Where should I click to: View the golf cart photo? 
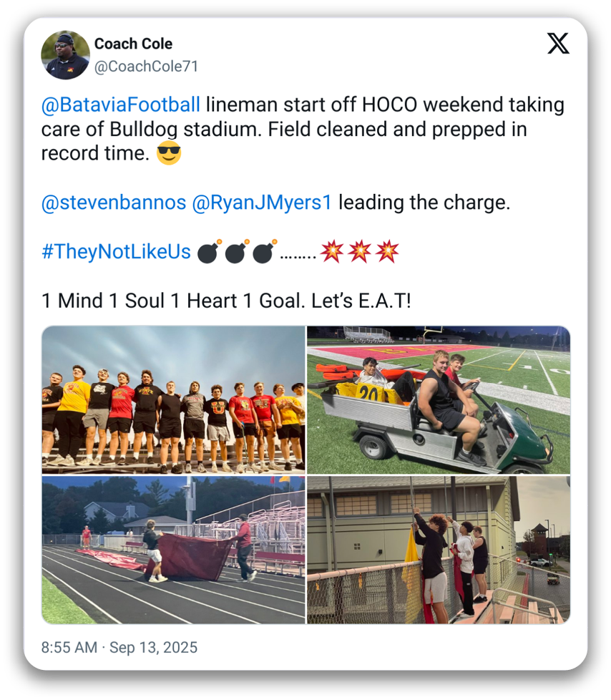[x=439, y=399]
